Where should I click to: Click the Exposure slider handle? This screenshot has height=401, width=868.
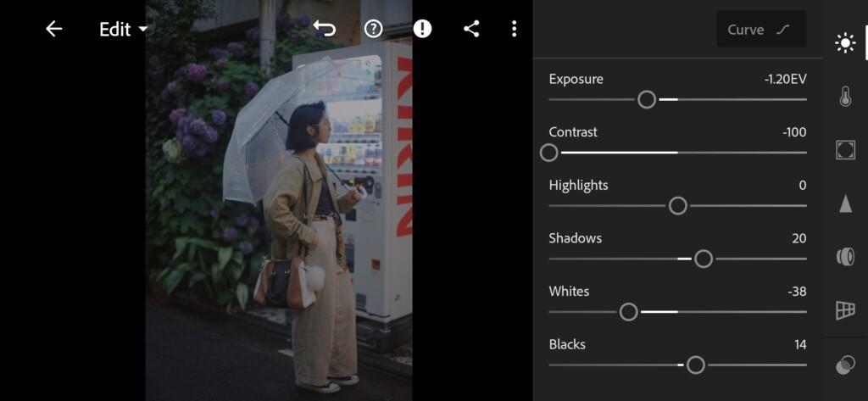(x=647, y=100)
